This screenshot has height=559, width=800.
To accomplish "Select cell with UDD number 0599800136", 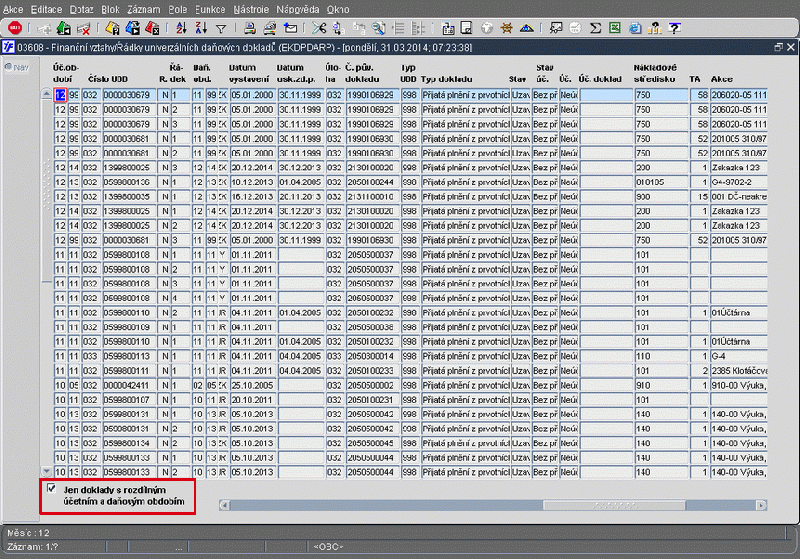I will (x=129, y=182).
